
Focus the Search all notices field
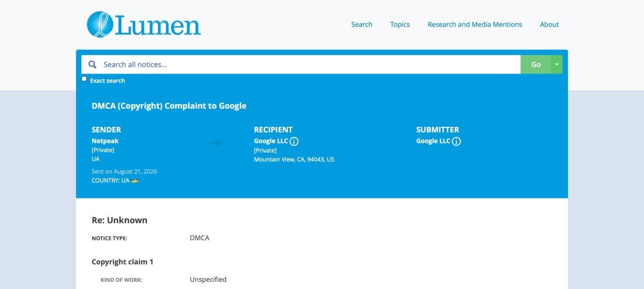(x=301, y=64)
